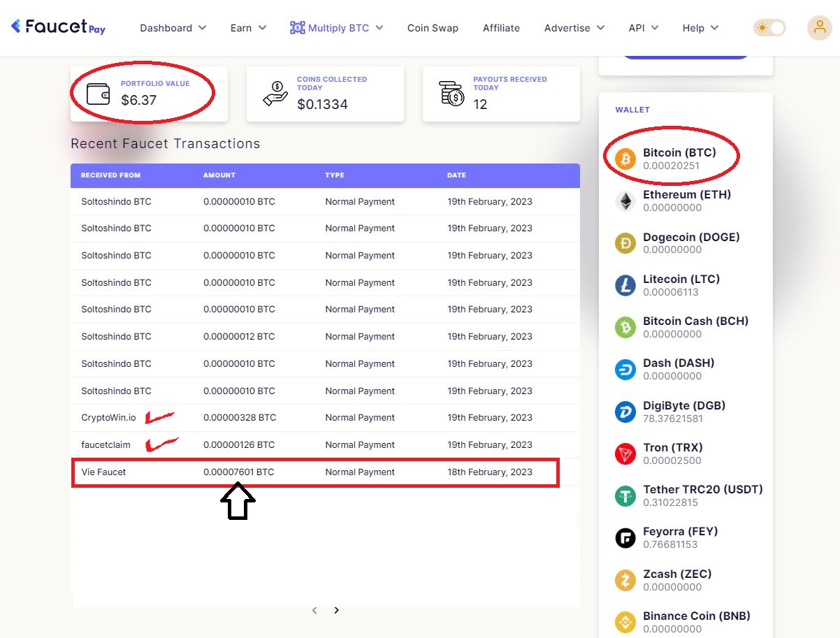Image resolution: width=840 pixels, height=638 pixels.
Task: Open the Ethereum (ETH) wallet entry
Action: tap(686, 201)
